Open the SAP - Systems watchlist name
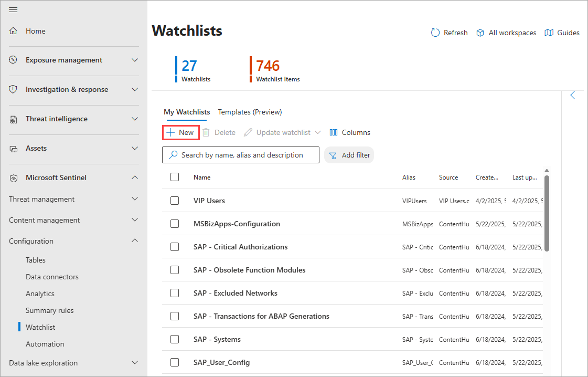The height and width of the screenshot is (377, 588). (x=217, y=339)
